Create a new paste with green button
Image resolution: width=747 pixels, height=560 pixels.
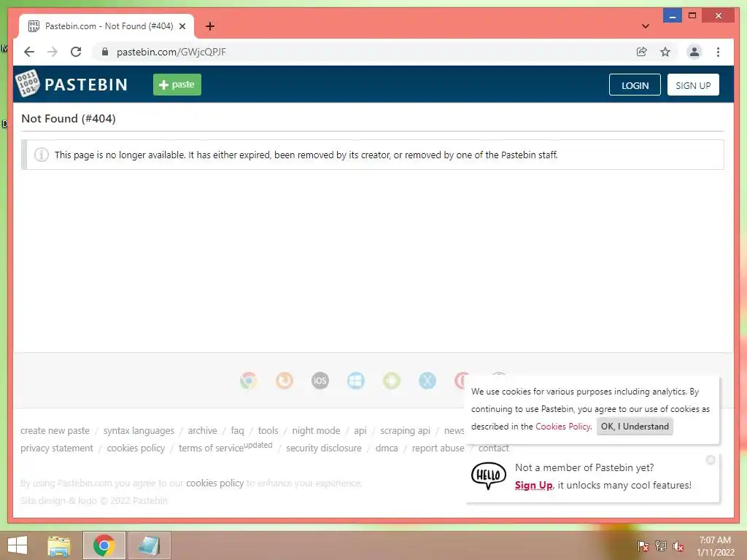tap(177, 85)
